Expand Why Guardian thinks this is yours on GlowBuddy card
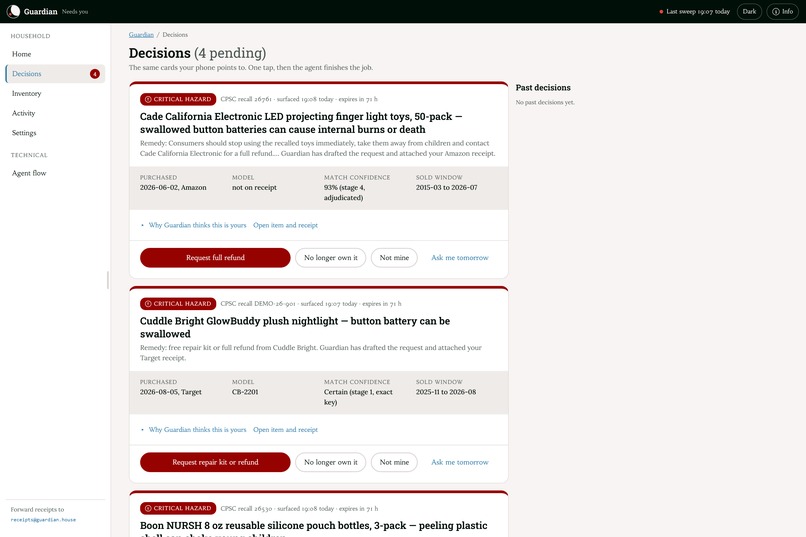The image size is (806, 537). pyautogui.click(x=197, y=430)
